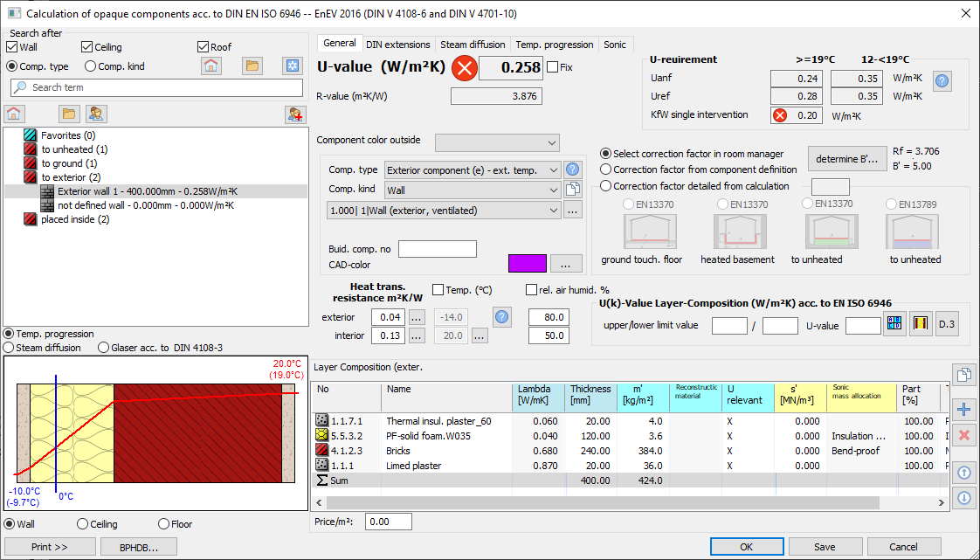Image resolution: width=980 pixels, height=560 pixels.
Task: Click the magenta CAD-color swatch
Action: [528, 264]
